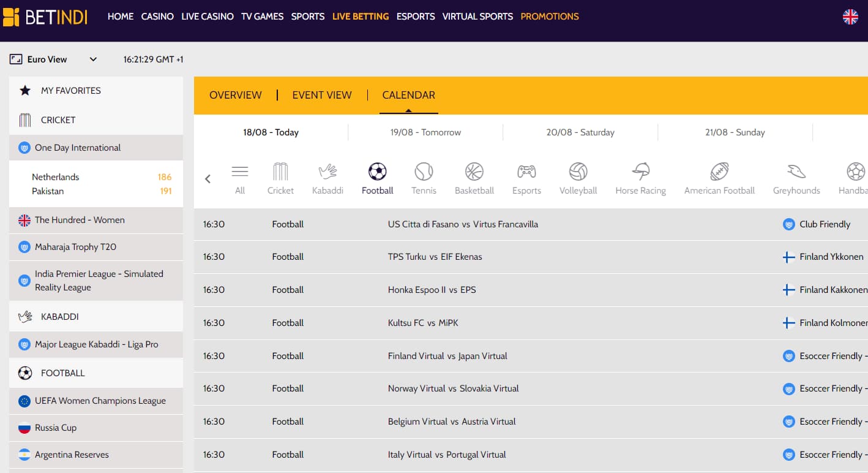Filter calendar by Volleyball icon
The width and height of the screenshot is (868, 473).
(x=578, y=172)
